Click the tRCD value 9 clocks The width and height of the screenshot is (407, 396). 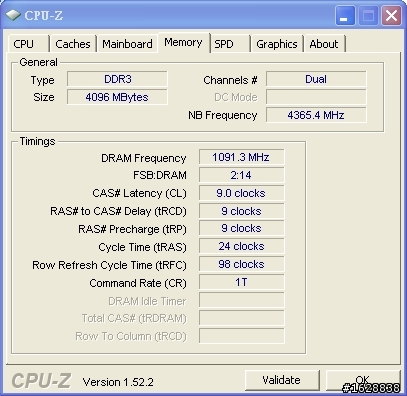pyautogui.click(x=242, y=211)
